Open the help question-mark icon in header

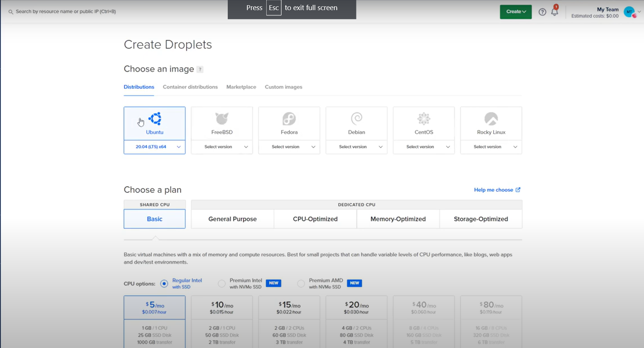click(542, 12)
